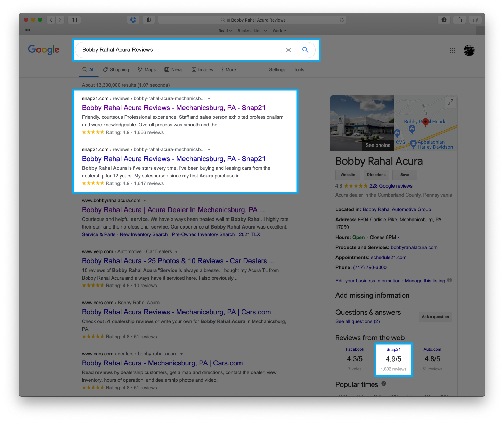Screen dimensions: 504x422
Task: Open the Bookmarklets folder dropdown
Action: point(252,31)
